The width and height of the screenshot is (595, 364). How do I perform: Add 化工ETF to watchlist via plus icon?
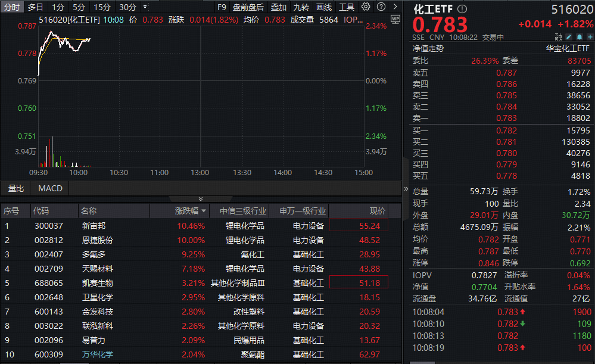point(590,37)
